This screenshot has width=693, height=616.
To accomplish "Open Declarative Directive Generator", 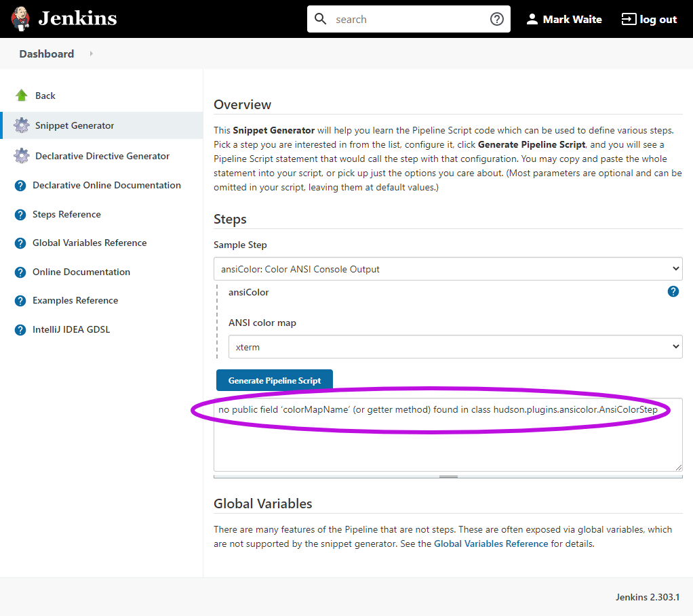I will 102,156.
